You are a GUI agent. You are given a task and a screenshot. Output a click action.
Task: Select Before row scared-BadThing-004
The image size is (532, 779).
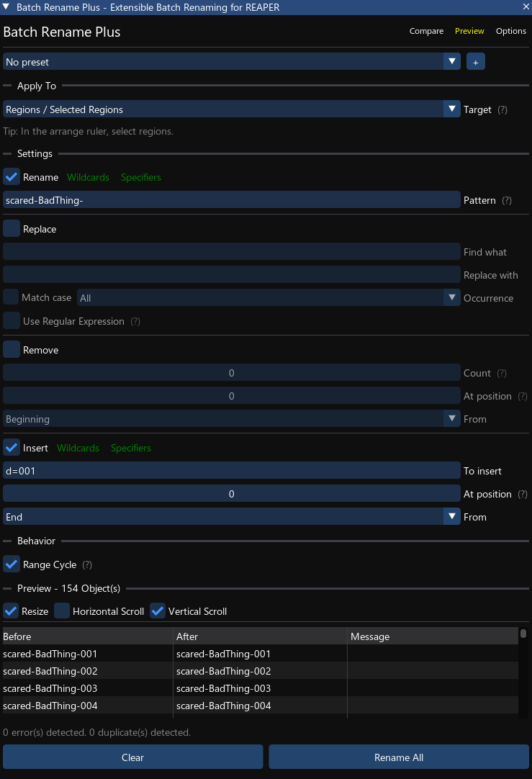pos(50,706)
